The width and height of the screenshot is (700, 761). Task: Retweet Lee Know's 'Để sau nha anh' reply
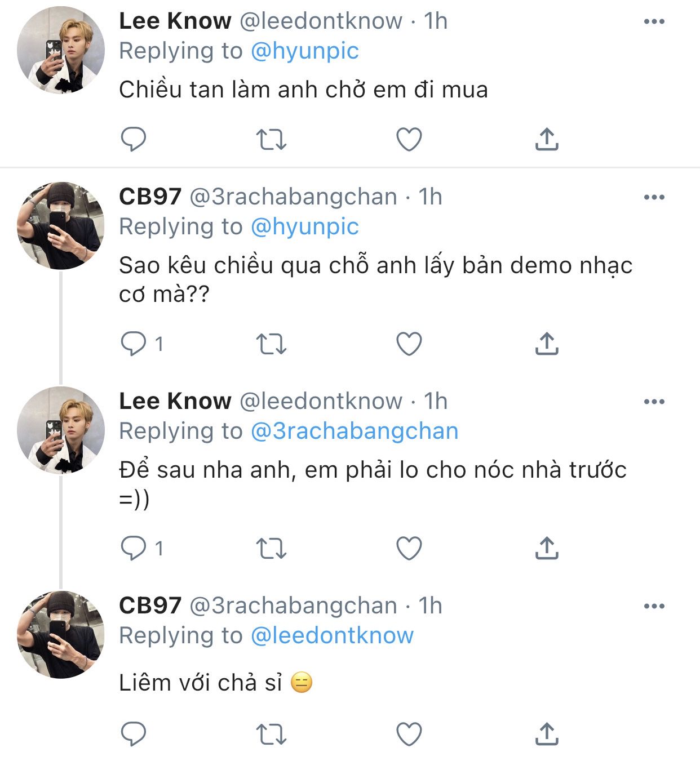(x=271, y=548)
